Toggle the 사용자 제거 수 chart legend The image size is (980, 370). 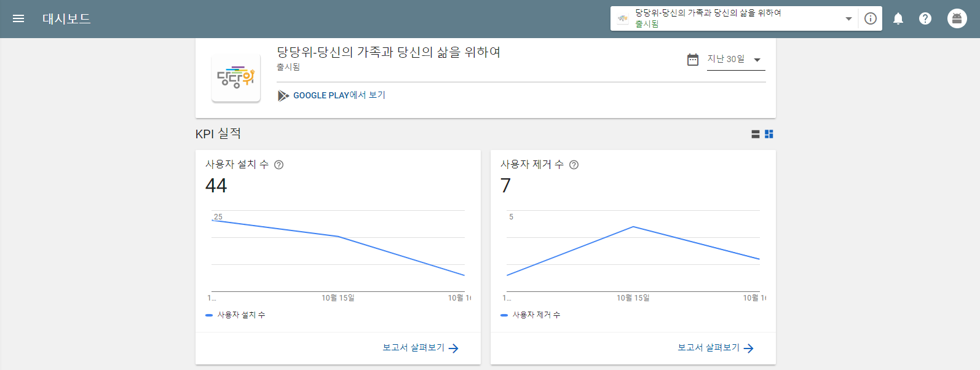[x=531, y=315]
